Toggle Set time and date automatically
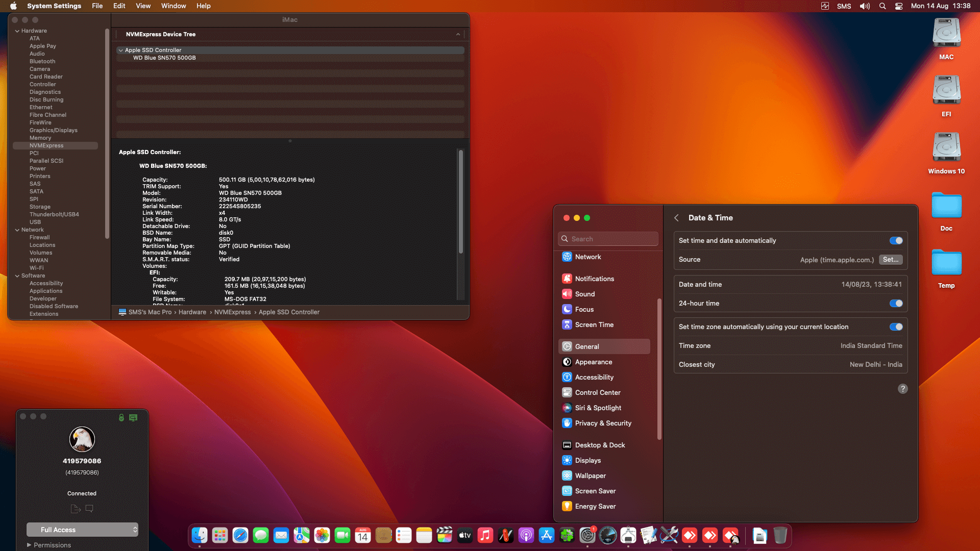Image resolution: width=980 pixels, height=551 pixels. pos(896,241)
